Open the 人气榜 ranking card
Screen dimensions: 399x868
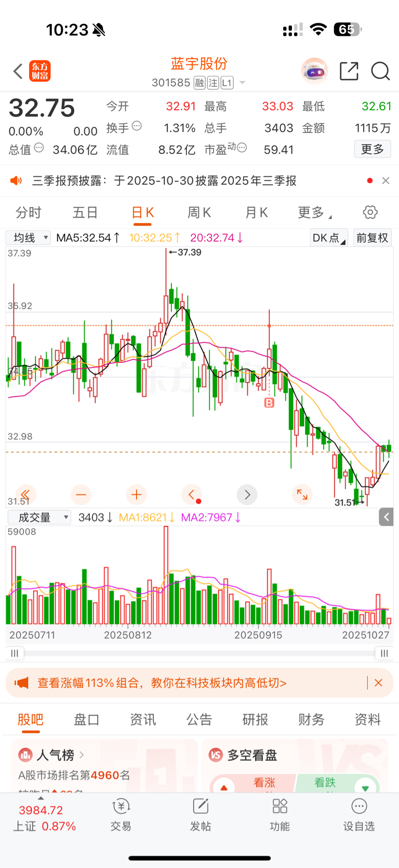pos(104,766)
